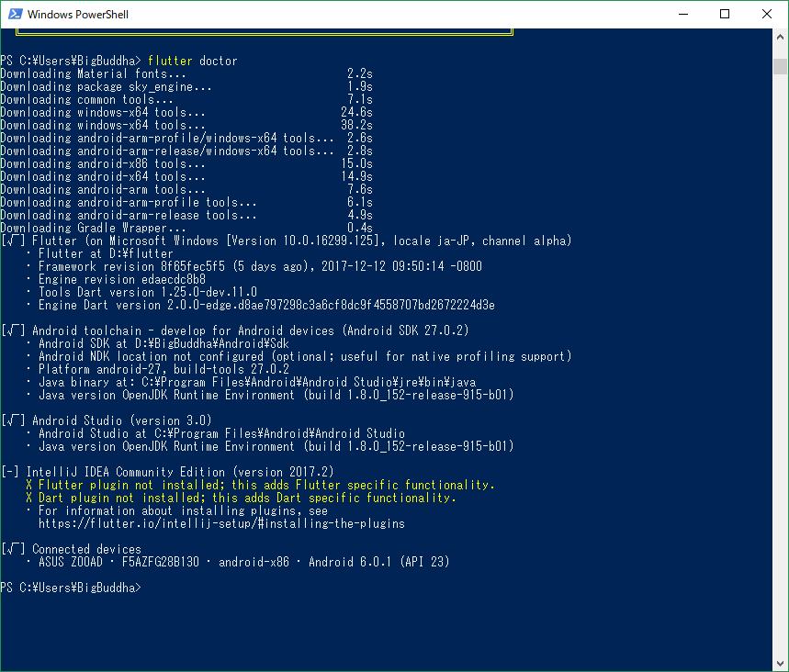This screenshot has height=672, width=789.
Task: Click the PowerShell icon in title bar
Action: click(15, 14)
